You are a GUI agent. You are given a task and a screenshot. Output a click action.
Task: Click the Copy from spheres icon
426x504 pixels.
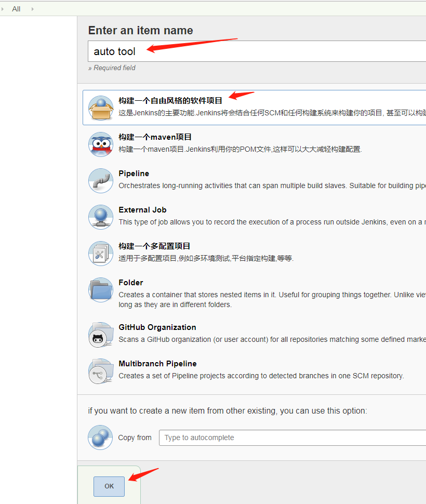[x=100, y=437]
